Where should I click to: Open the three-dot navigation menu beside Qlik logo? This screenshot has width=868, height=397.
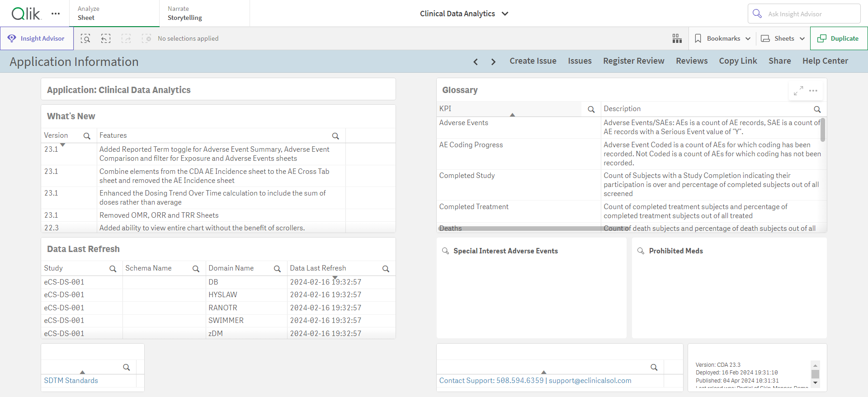click(x=56, y=14)
